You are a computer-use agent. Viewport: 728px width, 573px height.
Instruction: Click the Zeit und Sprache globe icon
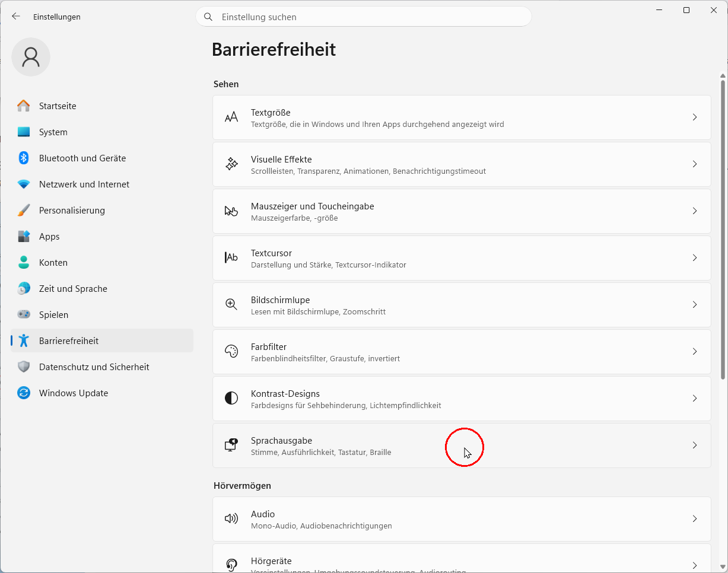coord(24,289)
